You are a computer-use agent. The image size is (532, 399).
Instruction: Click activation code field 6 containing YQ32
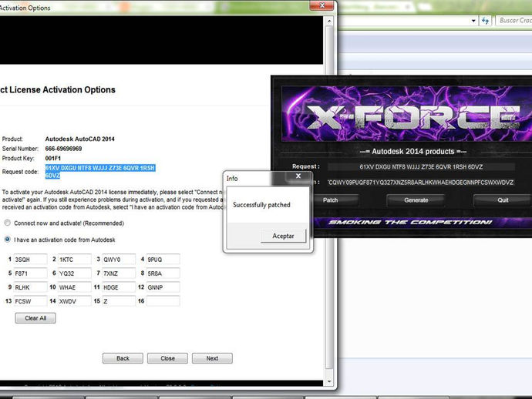point(74,273)
